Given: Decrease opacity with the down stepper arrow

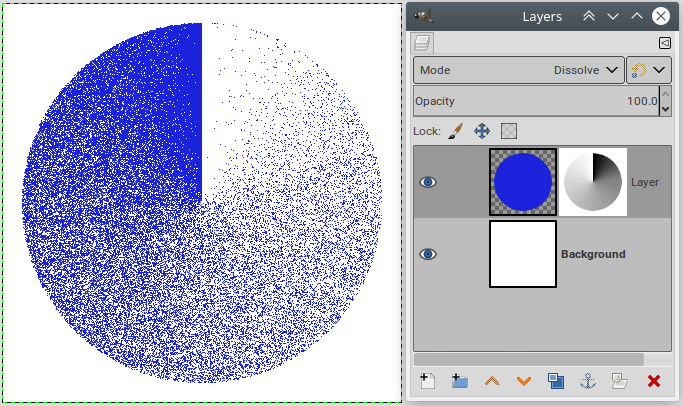Looking at the screenshot, I should pos(665,108).
